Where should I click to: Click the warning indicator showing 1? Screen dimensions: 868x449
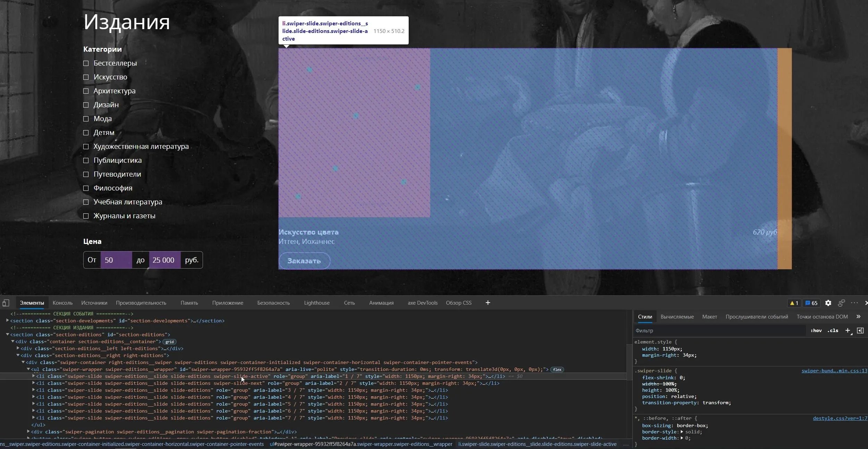click(x=794, y=303)
